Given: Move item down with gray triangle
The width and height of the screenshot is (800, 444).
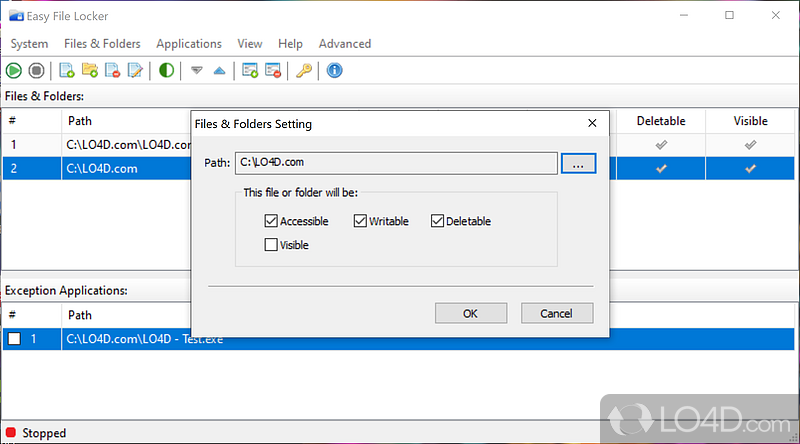Looking at the screenshot, I should pos(196,70).
